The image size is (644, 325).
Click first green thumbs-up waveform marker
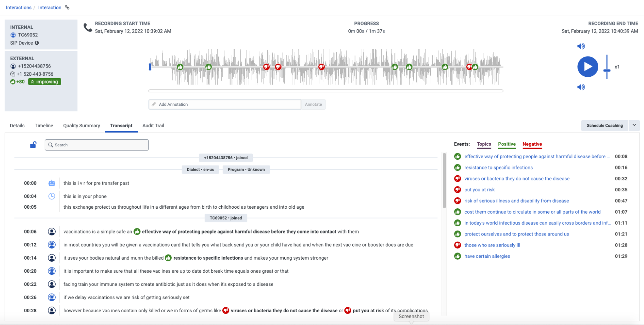[x=180, y=67]
